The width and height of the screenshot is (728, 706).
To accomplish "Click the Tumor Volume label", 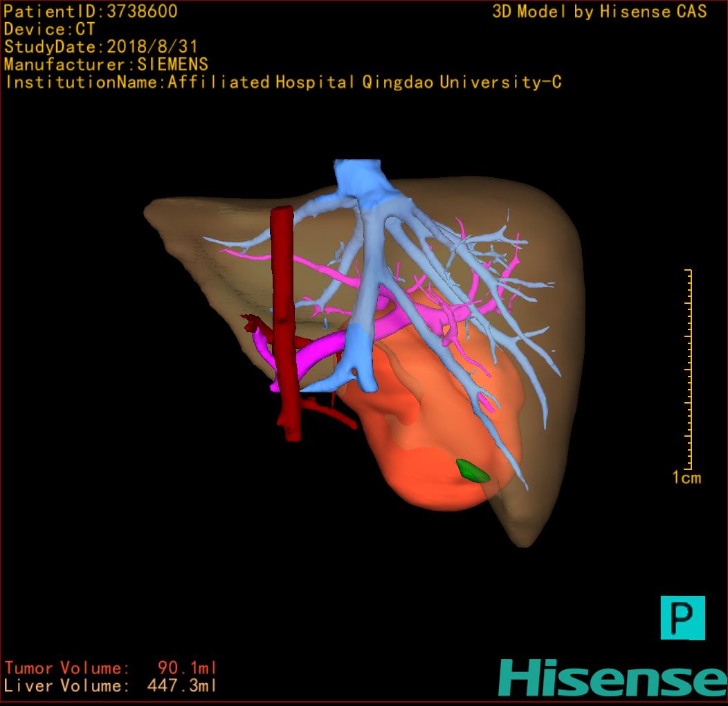I will click(x=66, y=668).
